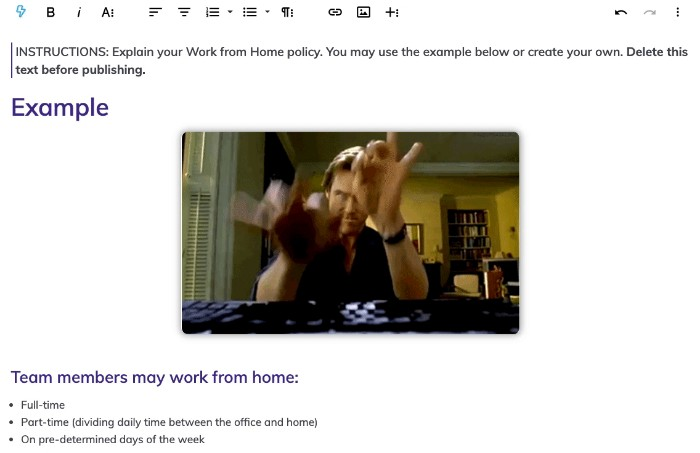The width and height of the screenshot is (700, 453).
Task: Redo the last undone edit
Action: point(650,12)
